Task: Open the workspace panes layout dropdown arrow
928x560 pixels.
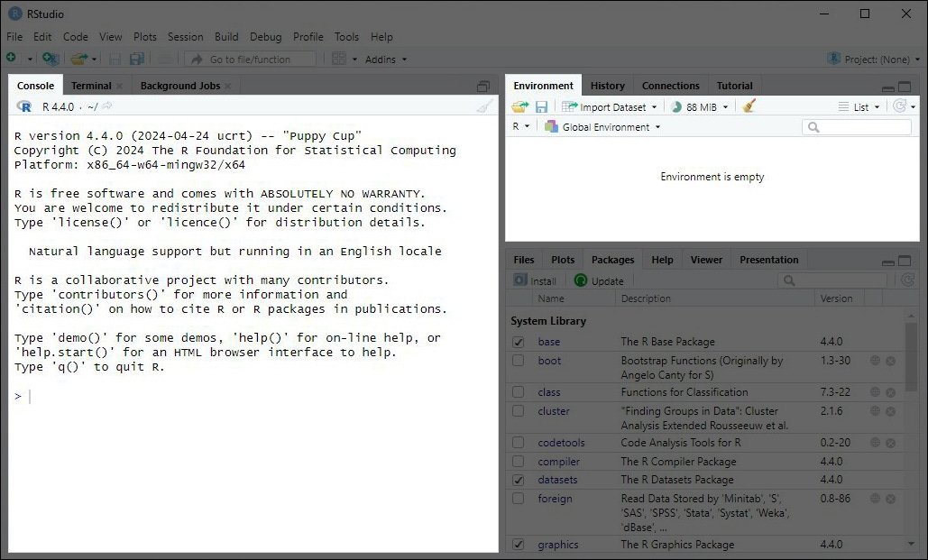Action: tap(354, 60)
